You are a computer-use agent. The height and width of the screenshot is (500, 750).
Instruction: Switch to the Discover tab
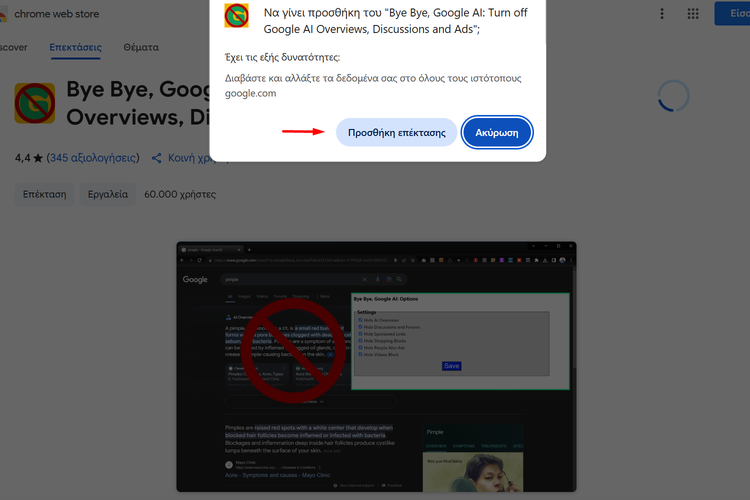coord(13,47)
